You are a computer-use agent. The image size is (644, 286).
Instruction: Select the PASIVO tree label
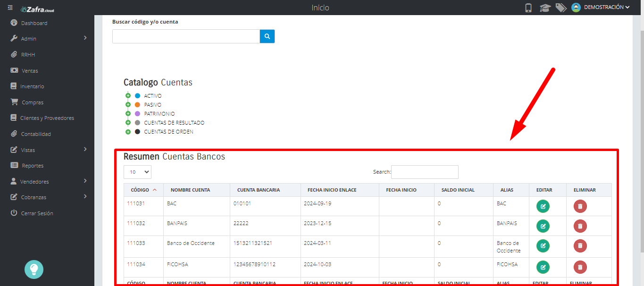pyautogui.click(x=152, y=105)
